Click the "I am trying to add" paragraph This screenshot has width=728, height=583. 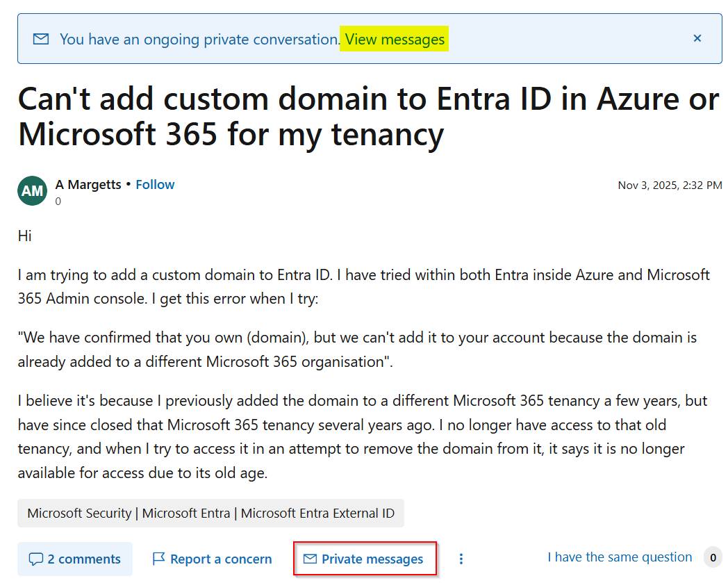[363, 286]
